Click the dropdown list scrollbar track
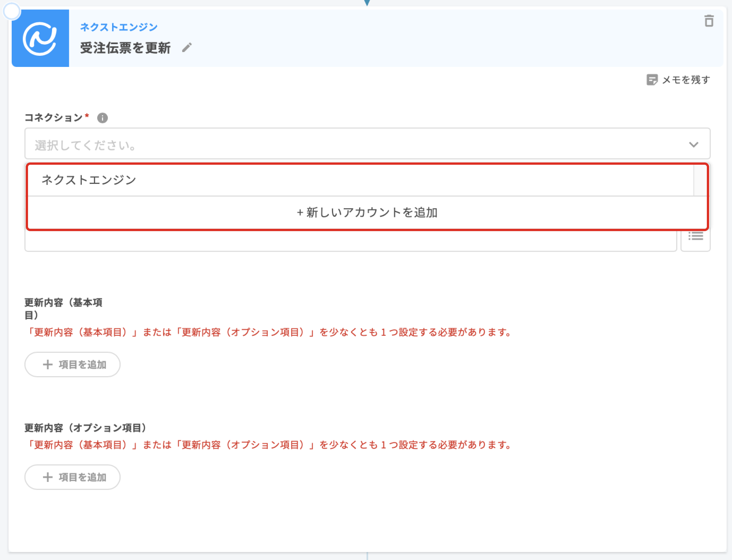732x560 pixels. point(700,180)
